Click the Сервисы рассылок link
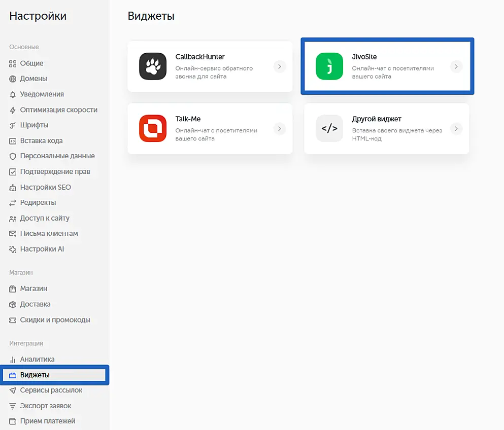The height and width of the screenshot is (430, 504). [51, 390]
